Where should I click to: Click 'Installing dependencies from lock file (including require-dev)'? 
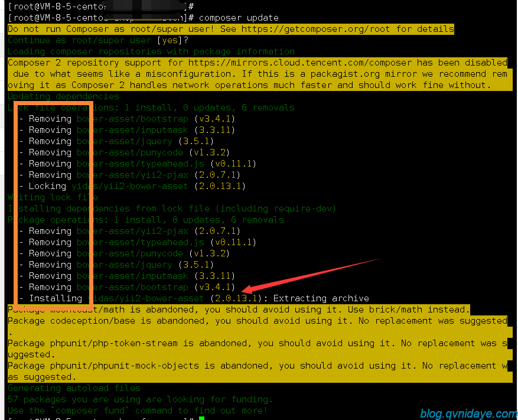coord(172,209)
